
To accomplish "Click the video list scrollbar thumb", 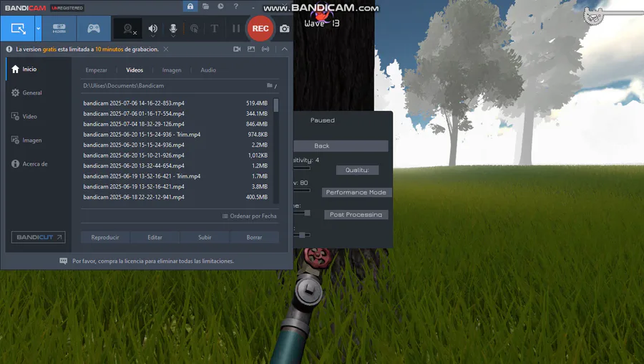I will pyautogui.click(x=276, y=105).
